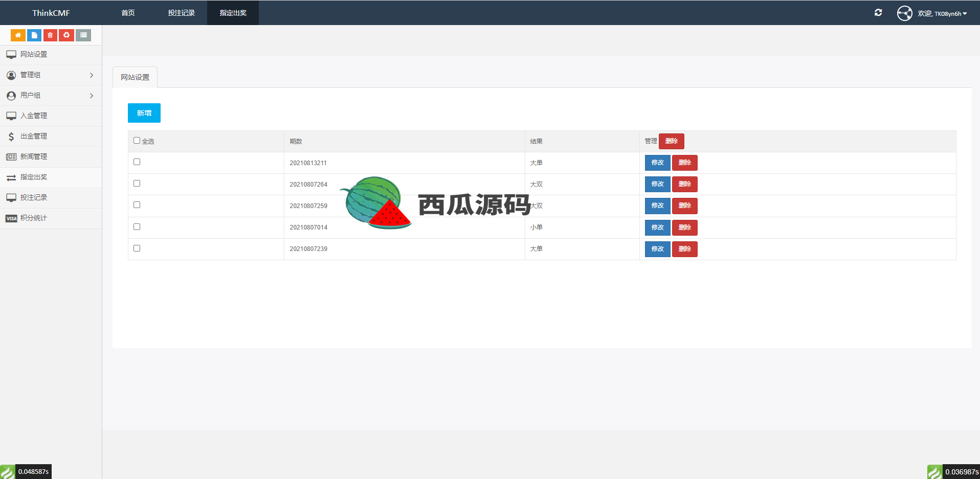This screenshot has height=479, width=980.
Task: Switch to the 网站设置 tab
Action: pyautogui.click(x=135, y=77)
